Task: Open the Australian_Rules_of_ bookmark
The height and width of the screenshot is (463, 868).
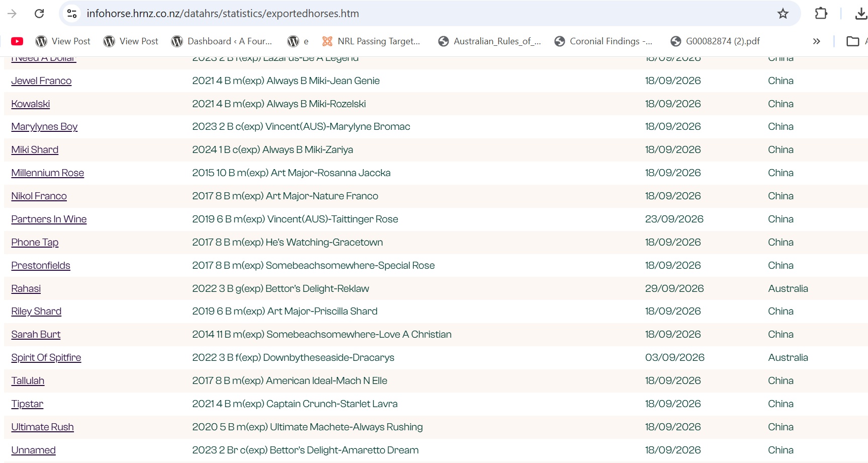Action: click(x=490, y=41)
